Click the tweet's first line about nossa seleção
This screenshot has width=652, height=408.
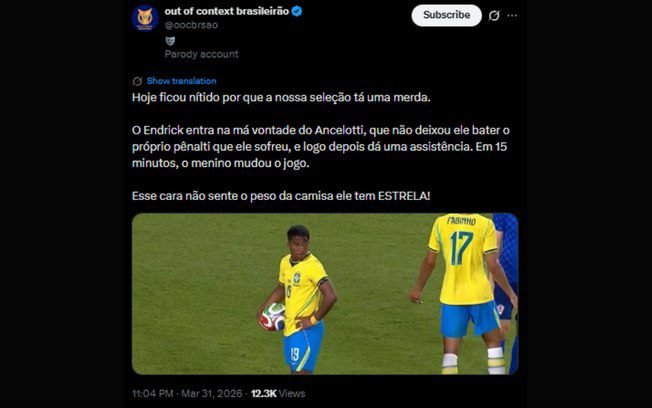coord(281,97)
